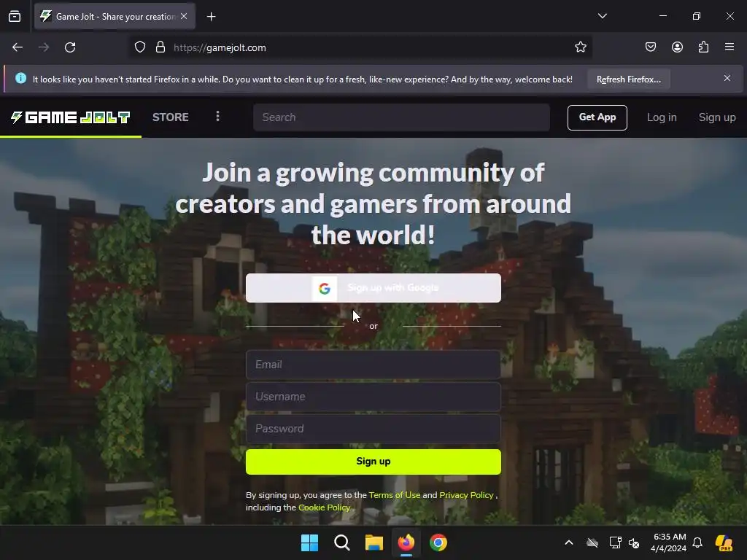
Task: Open the Privacy Policy link
Action: (x=466, y=495)
